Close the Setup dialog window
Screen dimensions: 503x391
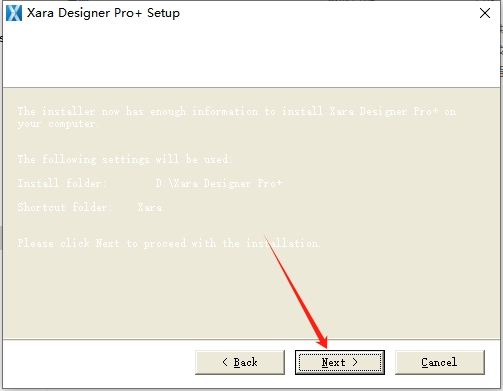click(485, 13)
